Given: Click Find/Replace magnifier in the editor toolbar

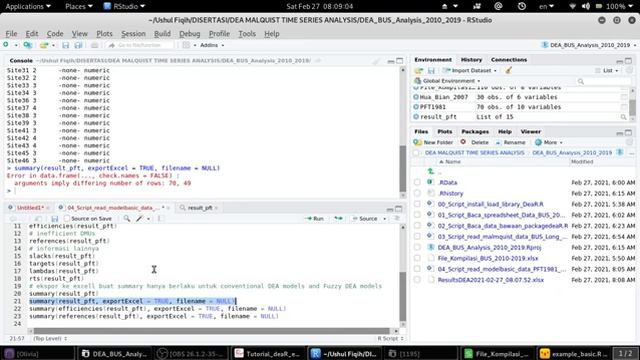Looking at the screenshot, I should click(x=127, y=219).
